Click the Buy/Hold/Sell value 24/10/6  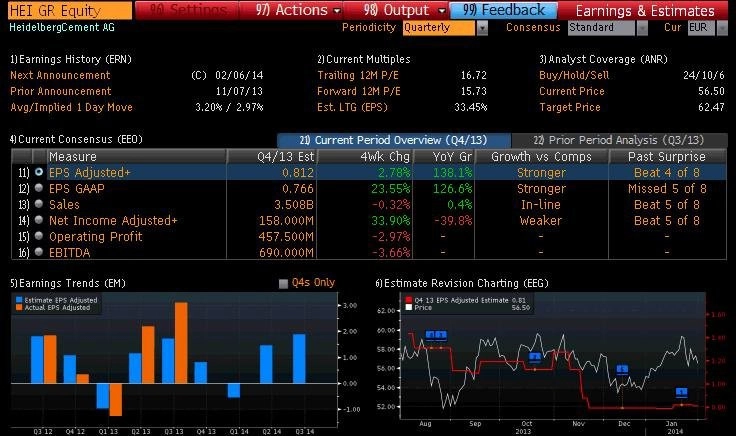tap(704, 75)
